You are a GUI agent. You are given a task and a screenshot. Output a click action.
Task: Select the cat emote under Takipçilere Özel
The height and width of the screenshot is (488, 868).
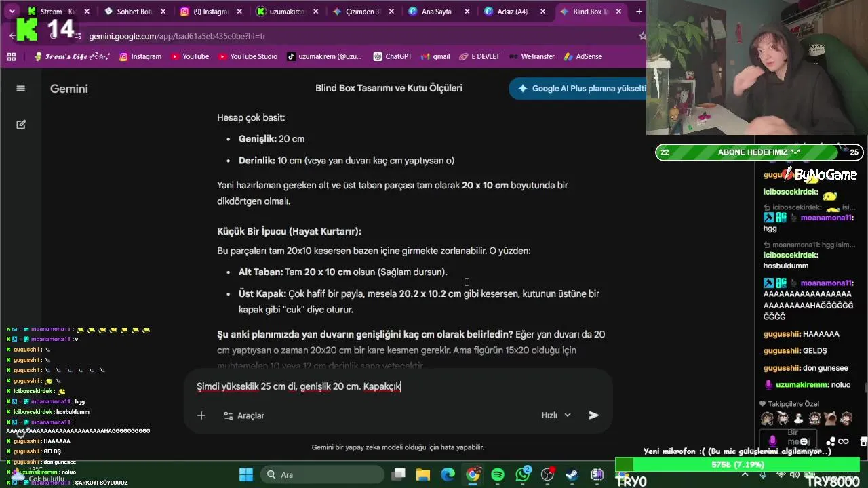point(830,418)
